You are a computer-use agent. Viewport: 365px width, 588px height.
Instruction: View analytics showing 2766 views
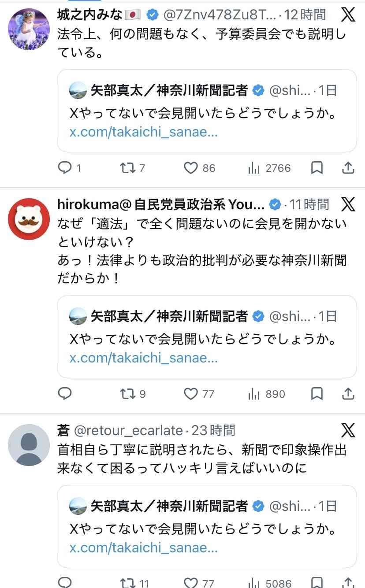coord(254,168)
